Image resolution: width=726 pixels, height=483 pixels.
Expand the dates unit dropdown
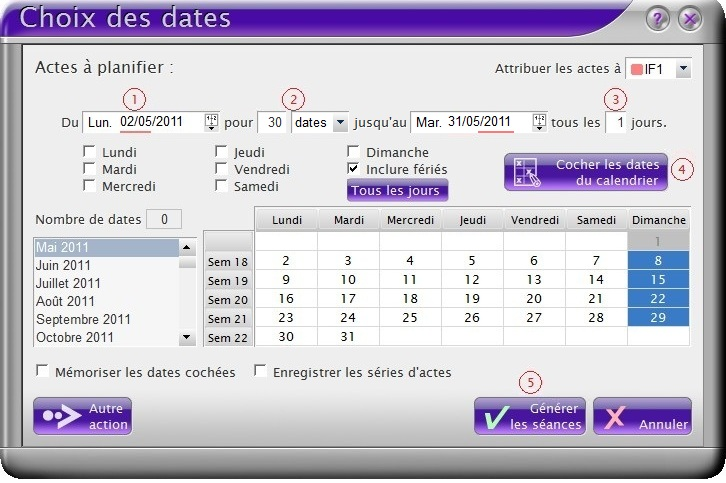pyautogui.click(x=339, y=121)
